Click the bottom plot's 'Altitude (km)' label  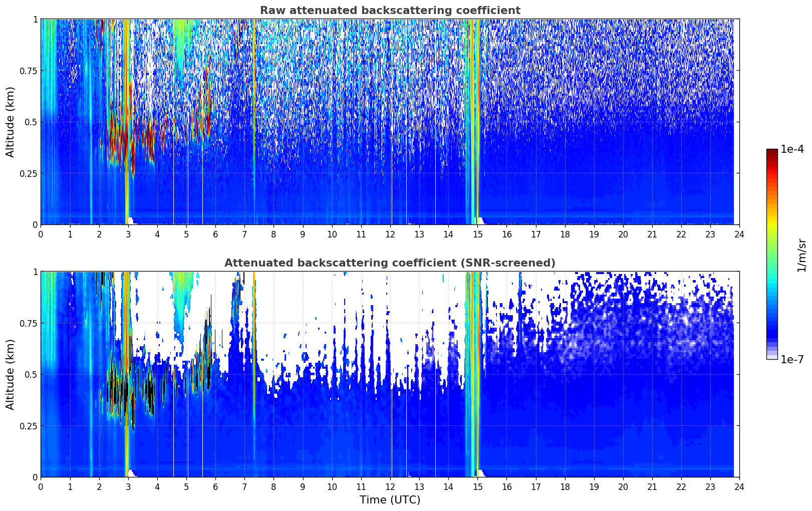(11, 374)
